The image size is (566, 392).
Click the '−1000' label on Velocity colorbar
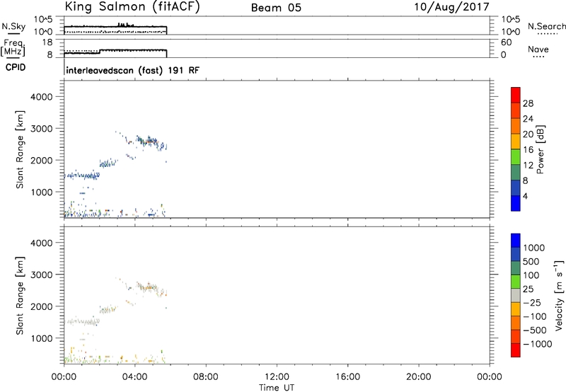coord(537,344)
